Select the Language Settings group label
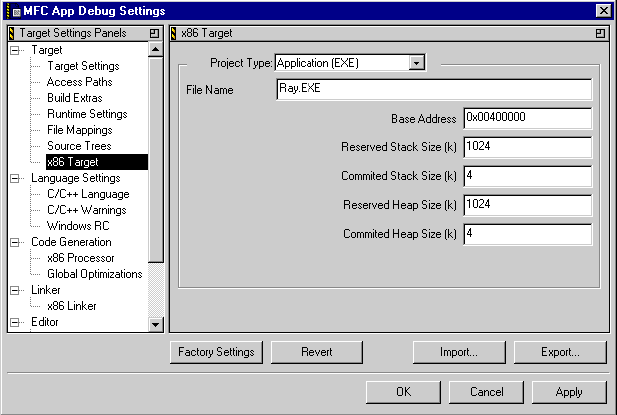The image size is (617, 415). pos(76,178)
